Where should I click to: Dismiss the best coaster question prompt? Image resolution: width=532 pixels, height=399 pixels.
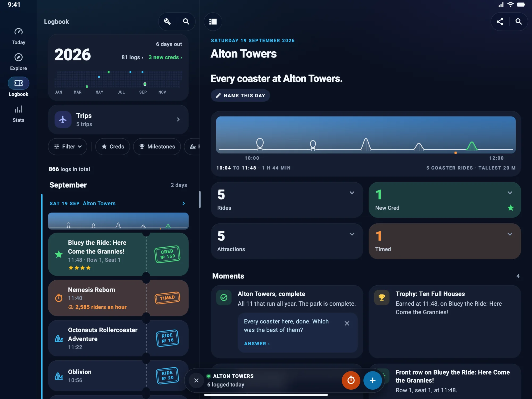(x=347, y=323)
